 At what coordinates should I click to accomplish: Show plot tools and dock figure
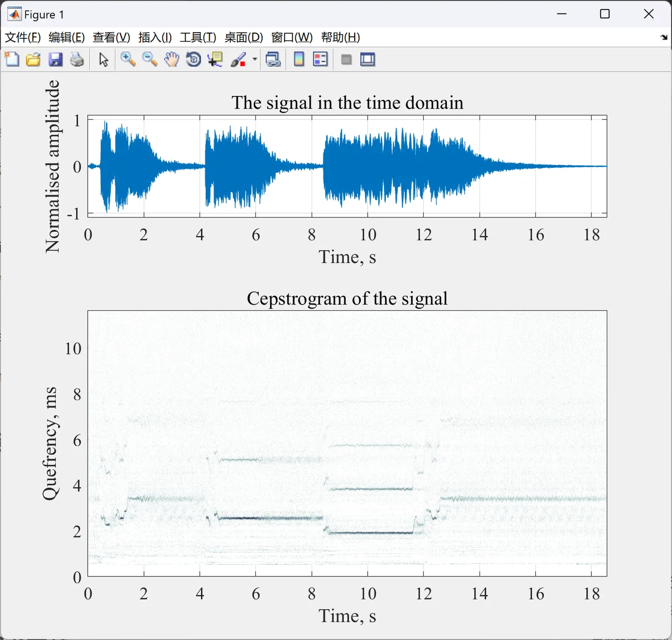[x=368, y=60]
